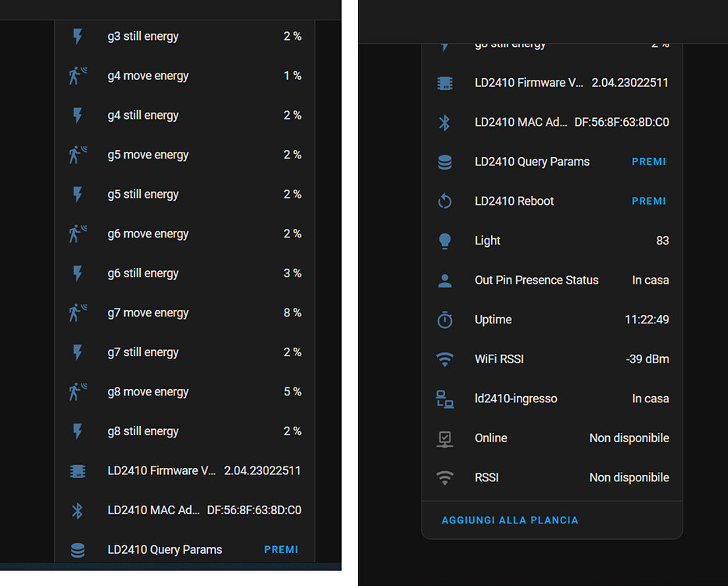Click the g6 still energy lightning icon

click(x=77, y=273)
